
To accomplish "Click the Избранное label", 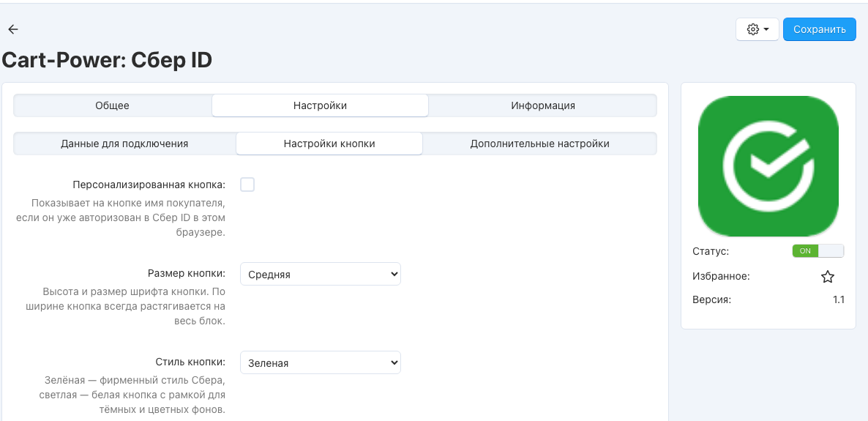I will coord(721,277).
